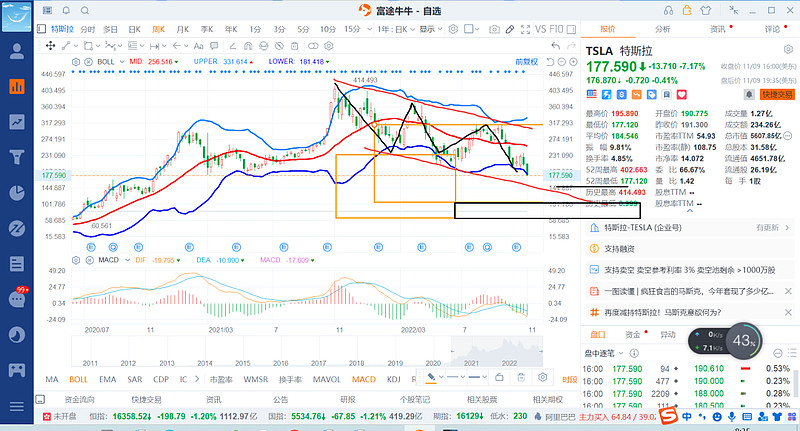Click the undo arrow in drawing toolbar
The width and height of the screenshot is (800, 431).
point(556,46)
